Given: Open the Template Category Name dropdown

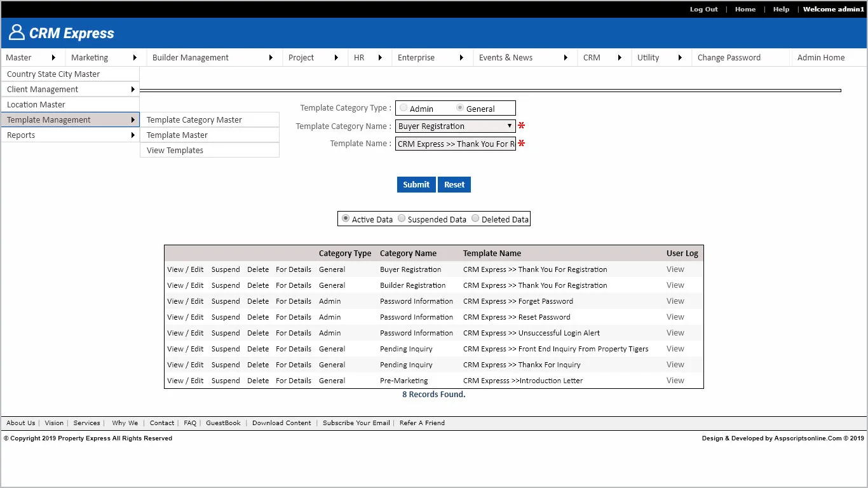Looking at the screenshot, I should (x=455, y=126).
